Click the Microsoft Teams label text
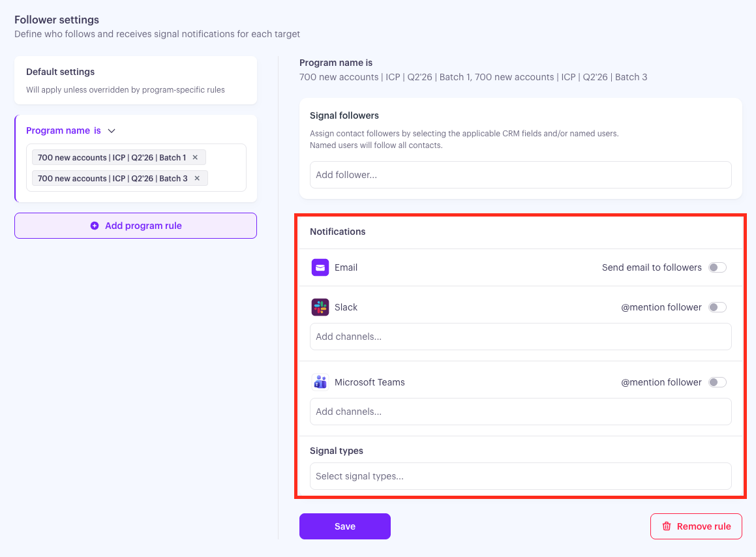 click(370, 382)
